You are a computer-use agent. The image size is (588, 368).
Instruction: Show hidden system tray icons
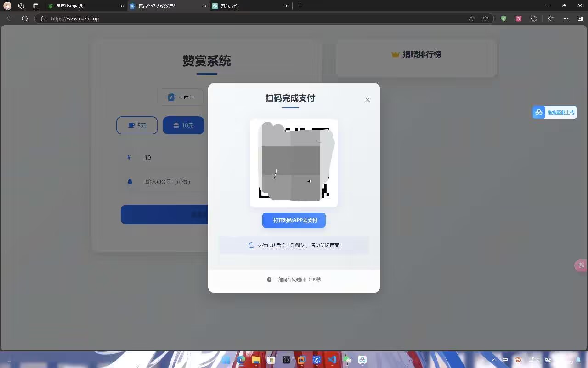click(494, 360)
